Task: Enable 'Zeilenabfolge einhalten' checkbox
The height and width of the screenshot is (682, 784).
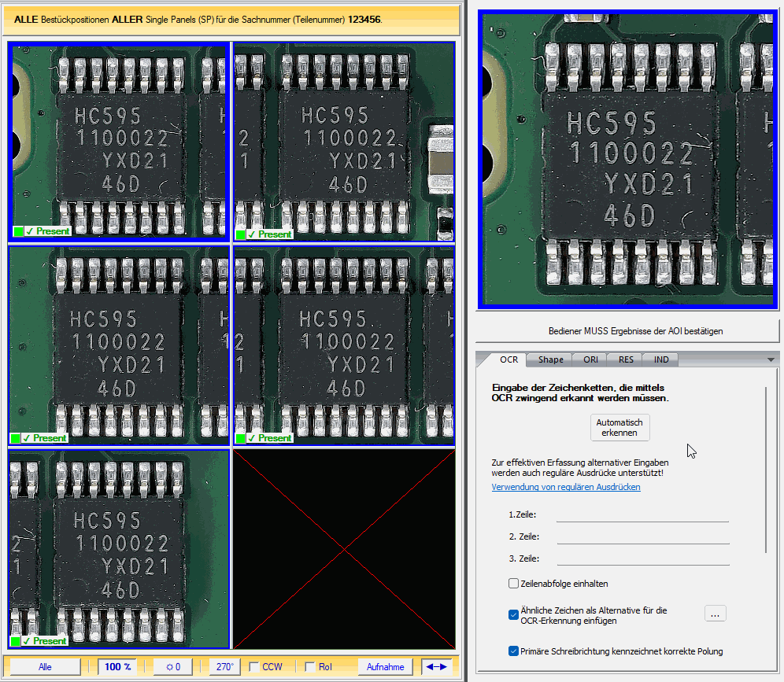Action: [513, 584]
